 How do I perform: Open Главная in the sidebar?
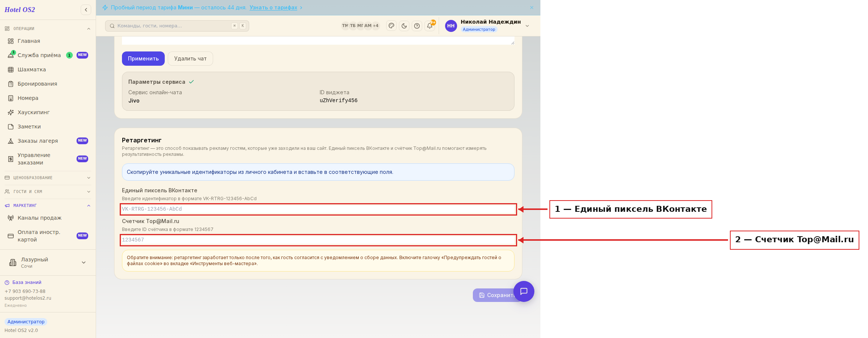pos(48,41)
